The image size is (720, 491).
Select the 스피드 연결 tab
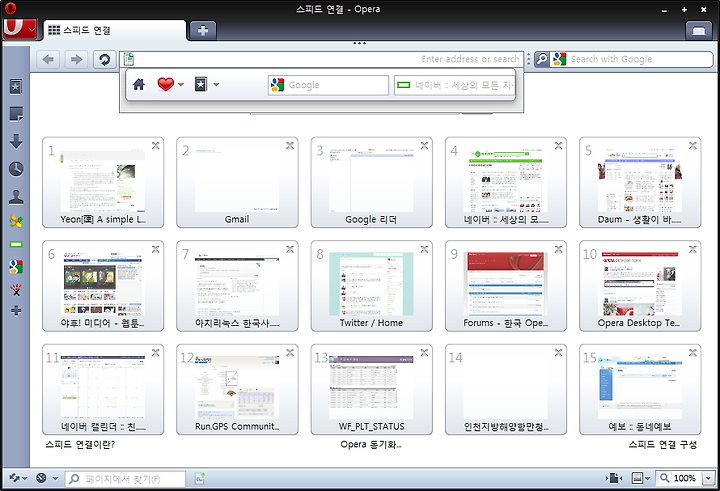tap(115, 30)
